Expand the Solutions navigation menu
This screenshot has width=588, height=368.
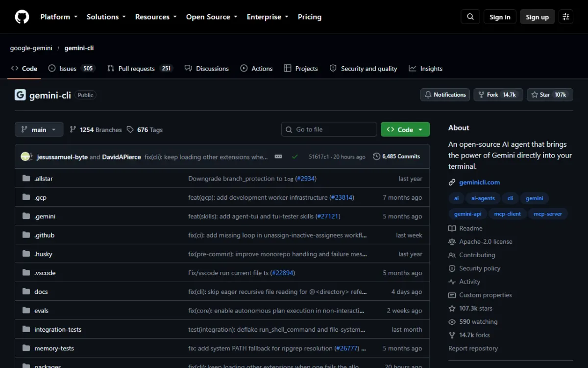click(x=106, y=17)
